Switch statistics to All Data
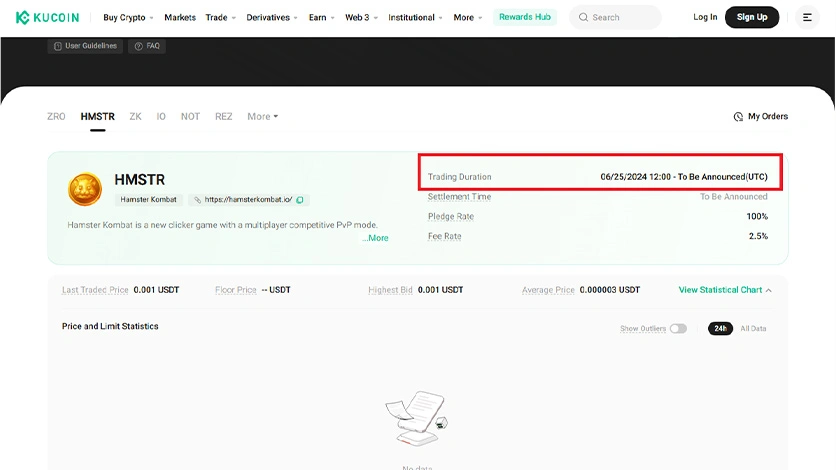Viewport: 836px width, 470px height. 753,329
